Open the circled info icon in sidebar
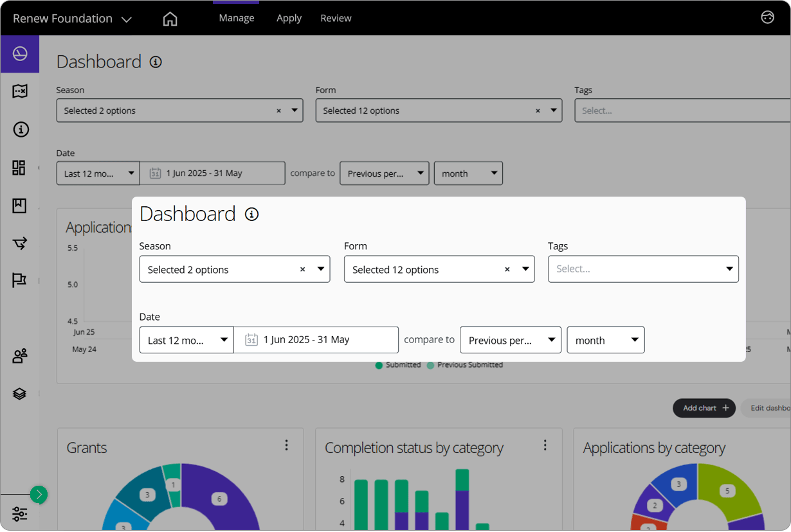The width and height of the screenshot is (791, 532). pos(21,130)
